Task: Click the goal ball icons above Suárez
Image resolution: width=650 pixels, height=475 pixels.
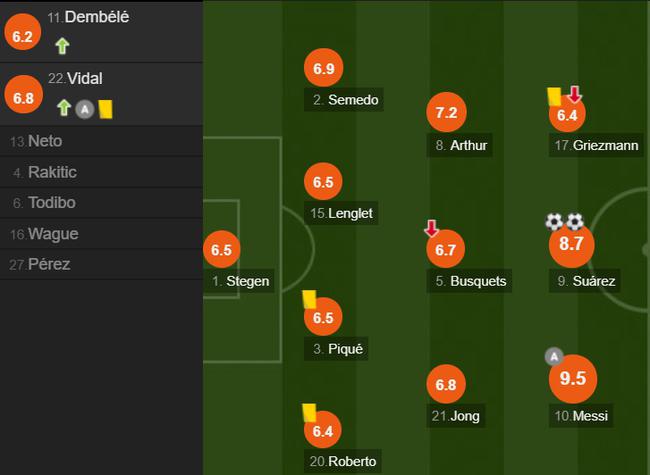Action: tap(565, 222)
